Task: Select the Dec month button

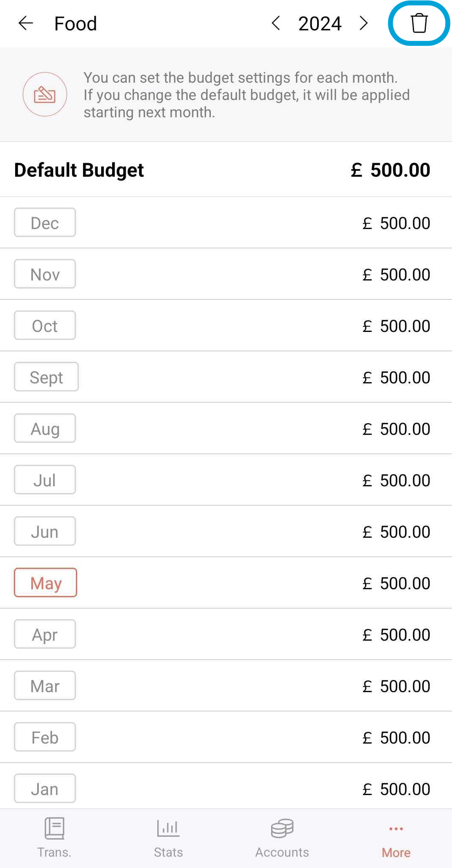Action: pyautogui.click(x=45, y=223)
